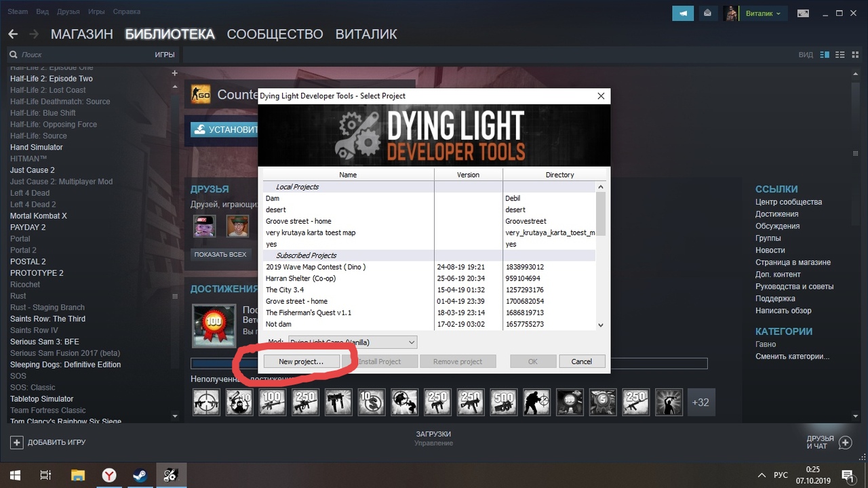
Task: Launch Big Picture mode icon
Action: pos(803,13)
